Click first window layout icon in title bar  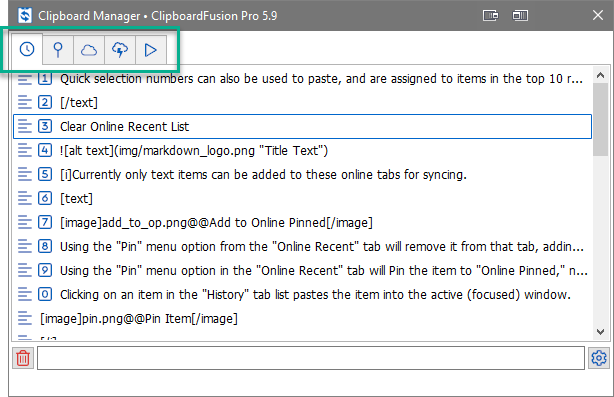click(x=491, y=16)
